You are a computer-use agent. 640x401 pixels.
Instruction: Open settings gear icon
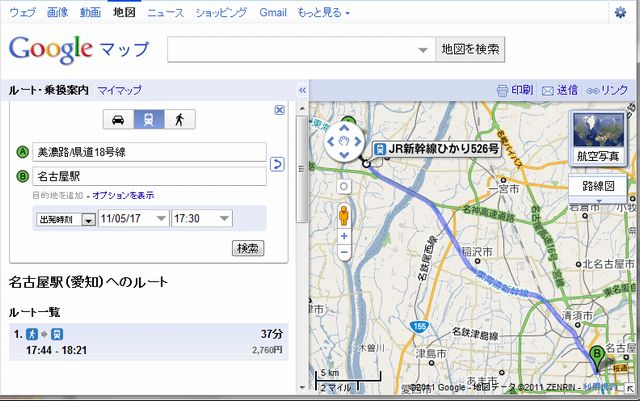pos(620,13)
